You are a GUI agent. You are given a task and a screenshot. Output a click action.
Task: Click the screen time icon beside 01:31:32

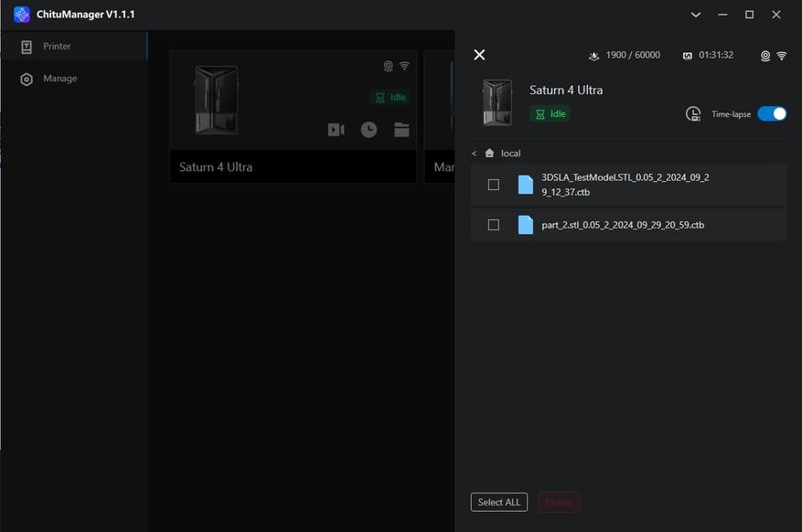click(688, 56)
